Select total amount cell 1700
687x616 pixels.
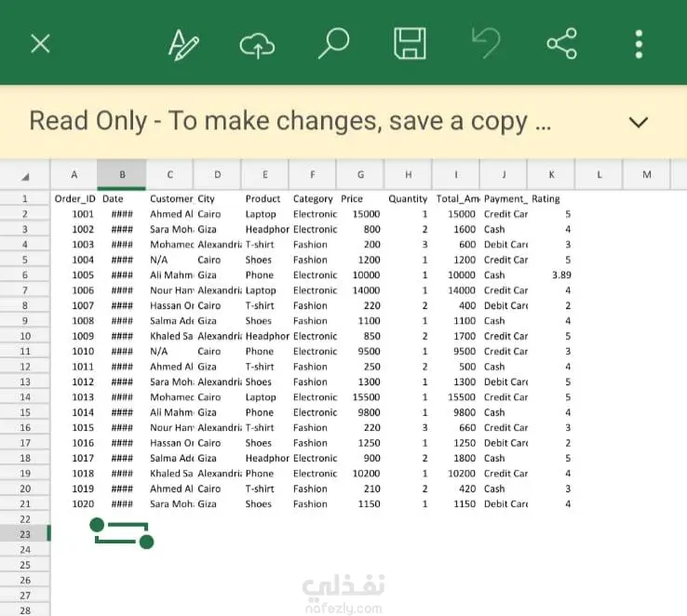tap(455, 336)
